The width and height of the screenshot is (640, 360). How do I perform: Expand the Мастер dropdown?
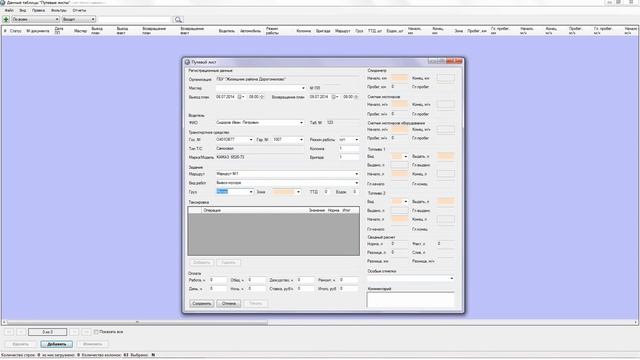point(303,88)
